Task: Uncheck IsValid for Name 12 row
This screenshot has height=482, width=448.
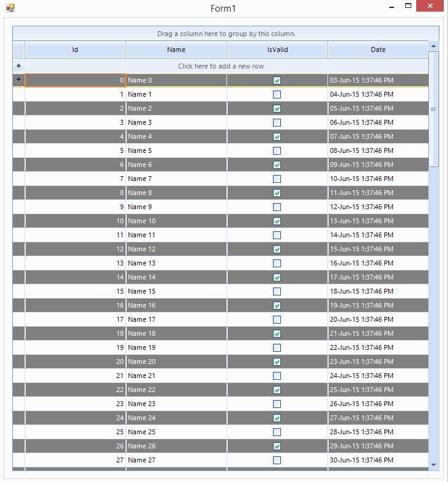Action: [x=277, y=249]
